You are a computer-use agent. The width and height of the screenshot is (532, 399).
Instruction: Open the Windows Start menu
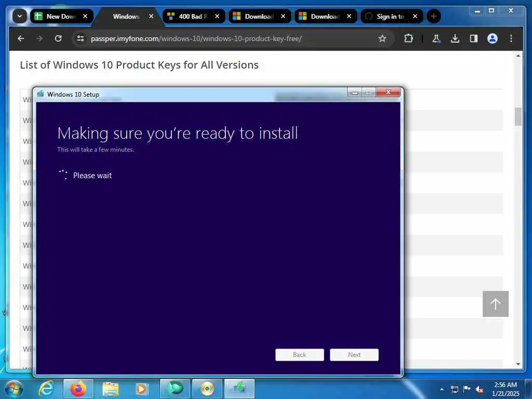pos(14,389)
